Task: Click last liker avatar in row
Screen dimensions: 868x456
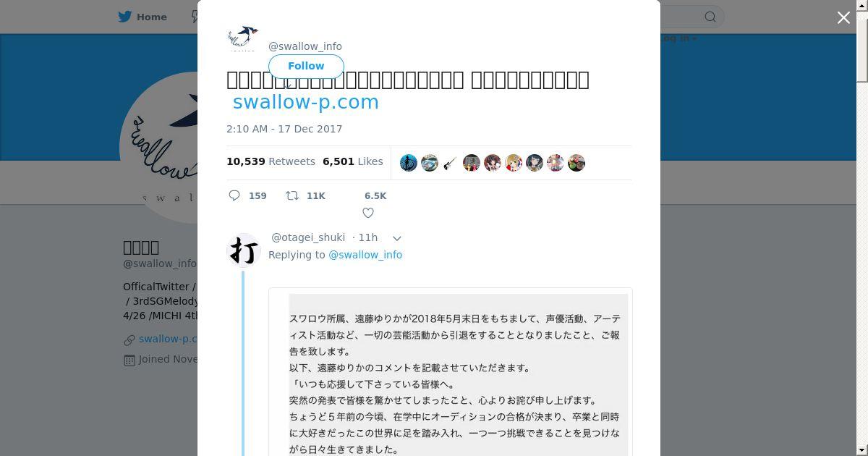Action: (x=576, y=163)
